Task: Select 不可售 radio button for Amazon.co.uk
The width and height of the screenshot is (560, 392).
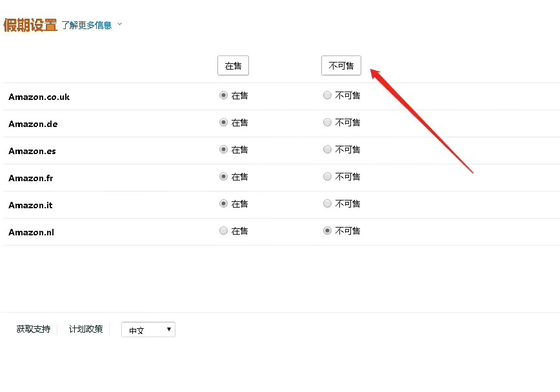Action: [x=327, y=95]
